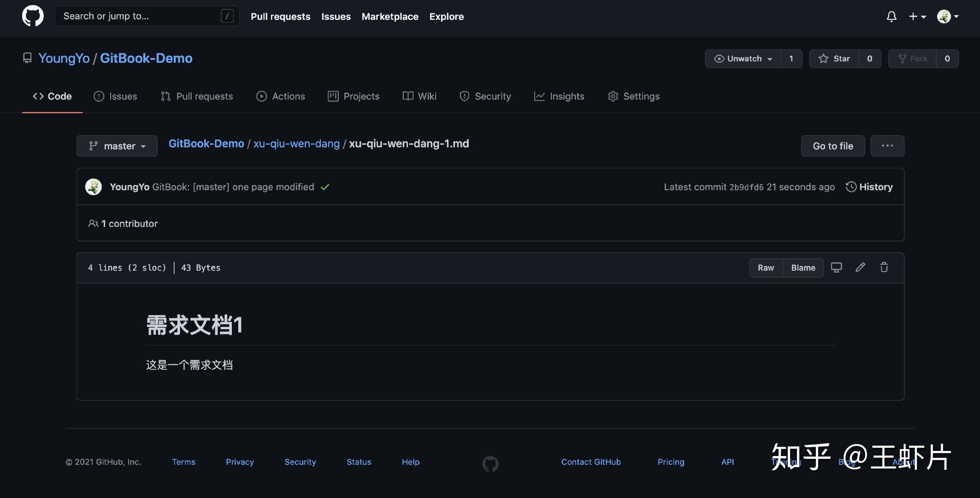Expand the master branch dropdown

117,146
